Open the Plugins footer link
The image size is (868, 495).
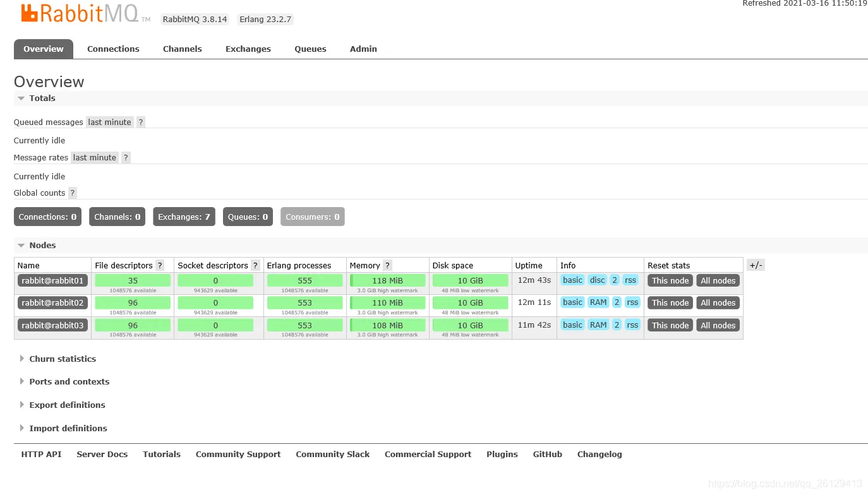[x=502, y=454]
